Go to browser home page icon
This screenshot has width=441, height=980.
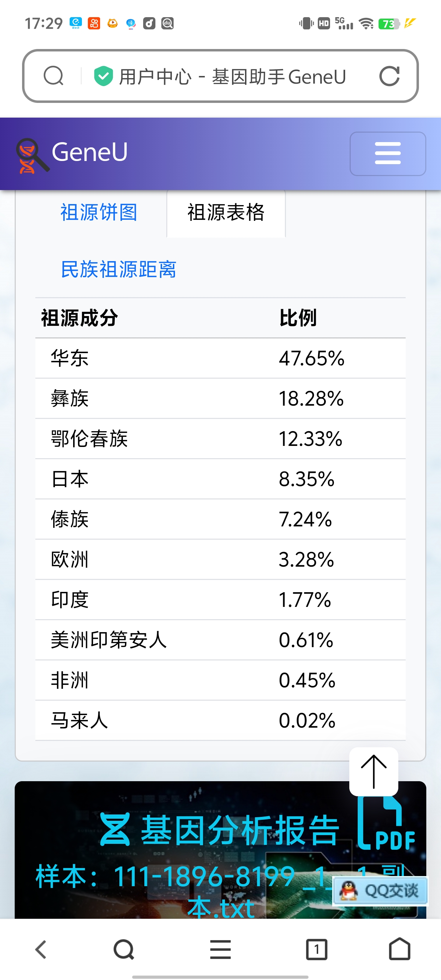pos(400,950)
